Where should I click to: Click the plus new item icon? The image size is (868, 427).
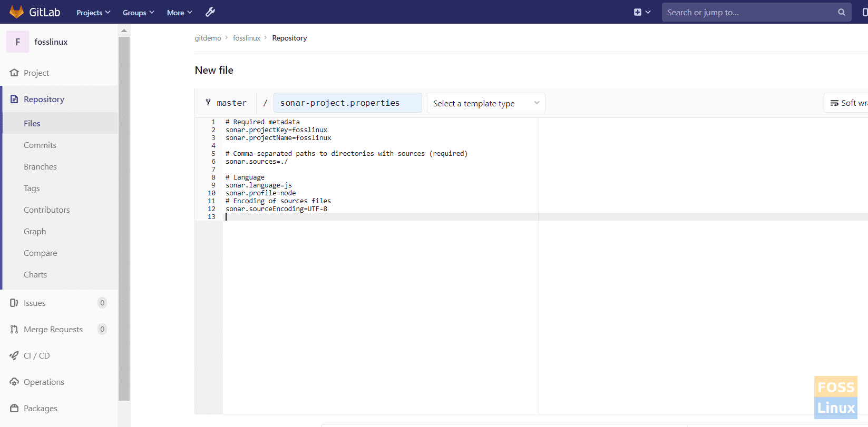coord(638,12)
